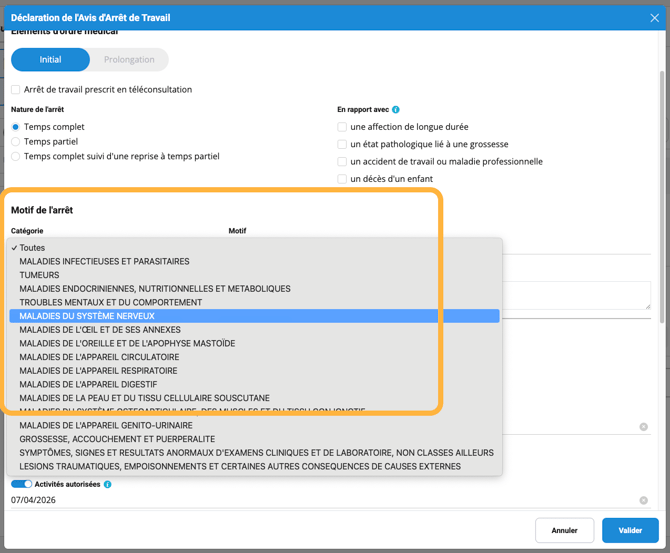This screenshot has width=670, height=553.
Task: Click the Valider button
Action: (630, 530)
